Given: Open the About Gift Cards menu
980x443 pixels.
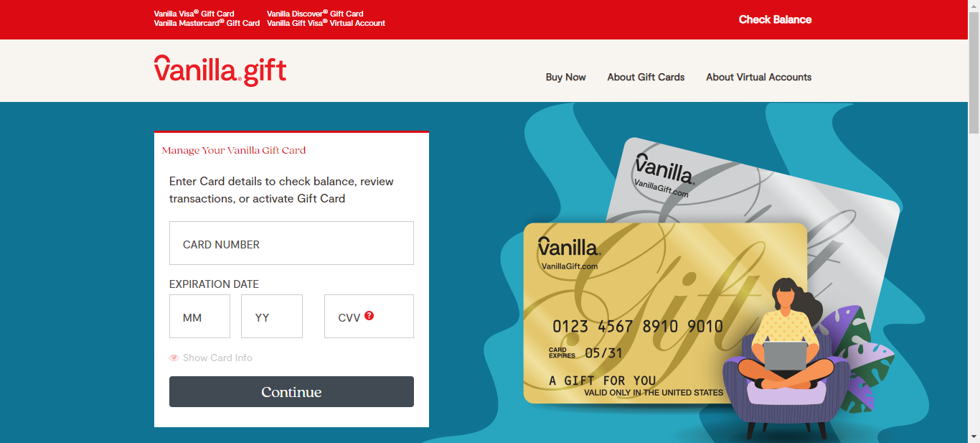Looking at the screenshot, I should click(x=646, y=77).
